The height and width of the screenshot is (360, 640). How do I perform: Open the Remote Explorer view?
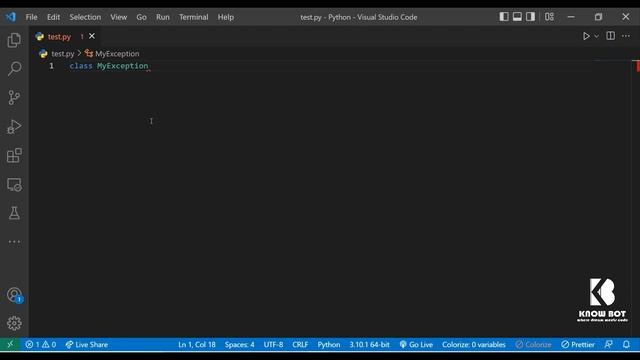[x=14, y=184]
